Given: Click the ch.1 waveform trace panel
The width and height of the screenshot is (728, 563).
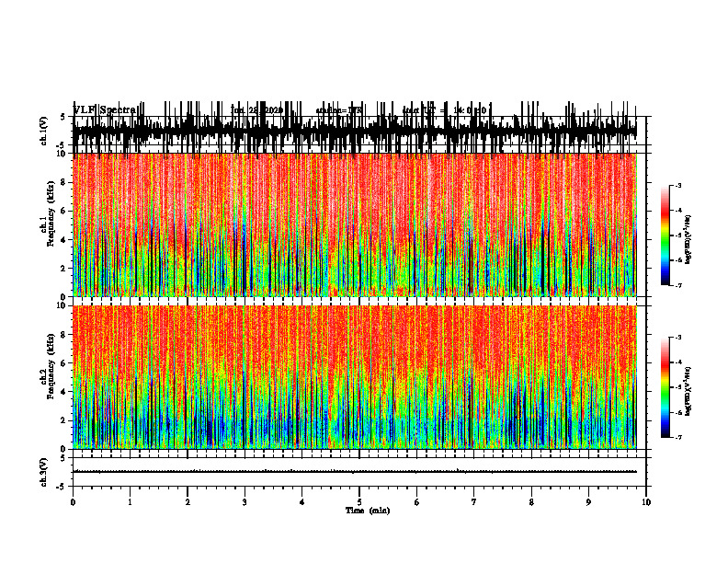Looking at the screenshot, I should point(358,131).
